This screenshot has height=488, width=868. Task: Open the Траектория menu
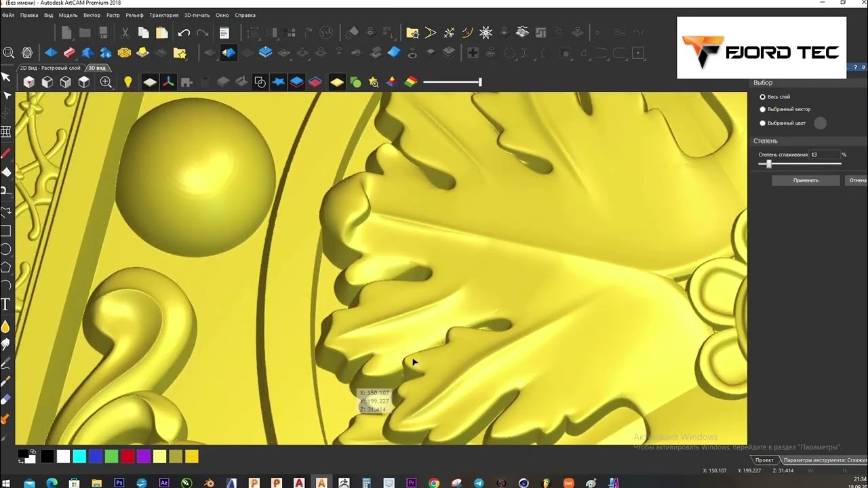pos(163,15)
